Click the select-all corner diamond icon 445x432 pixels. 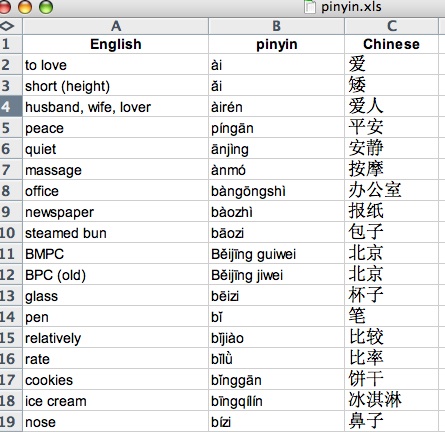7,26
